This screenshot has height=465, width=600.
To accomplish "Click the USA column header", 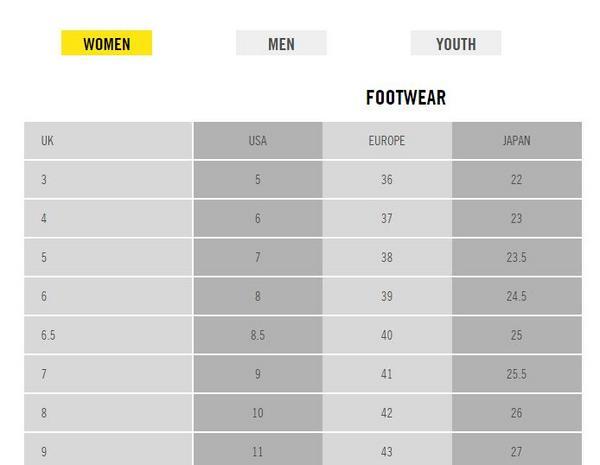I will (x=257, y=141).
